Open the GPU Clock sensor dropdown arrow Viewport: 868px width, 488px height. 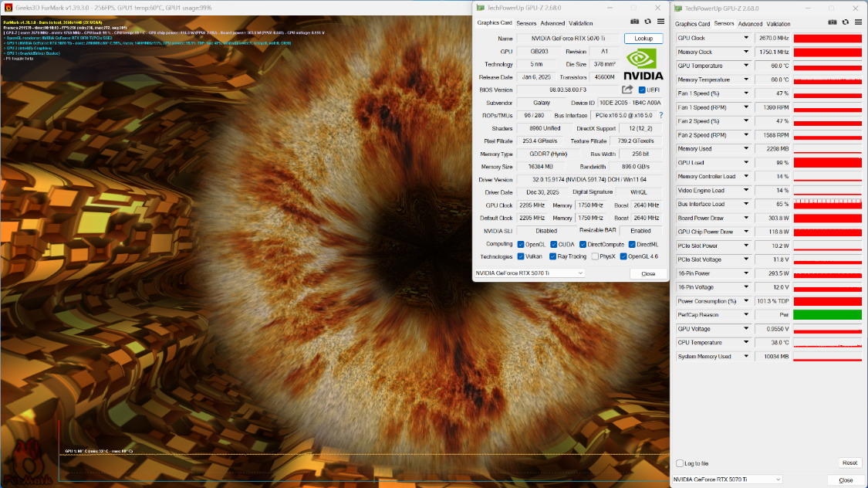[745, 38]
